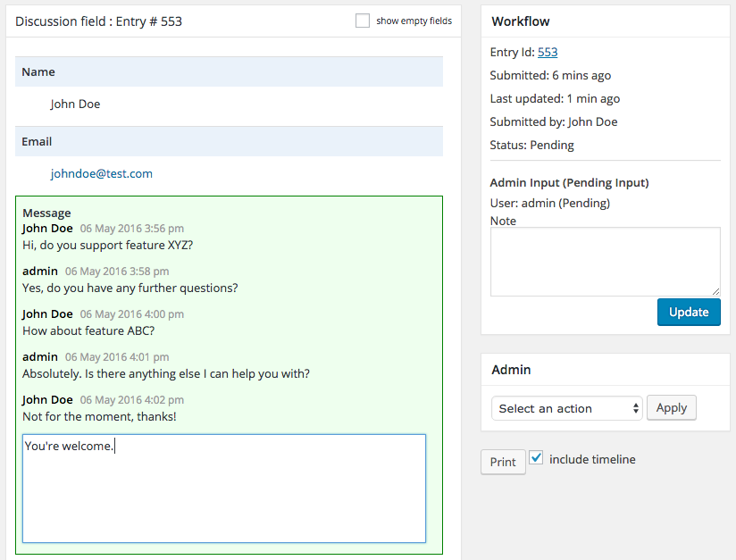Click the message asking about feature XYZ
736x560 pixels.
coord(107,245)
